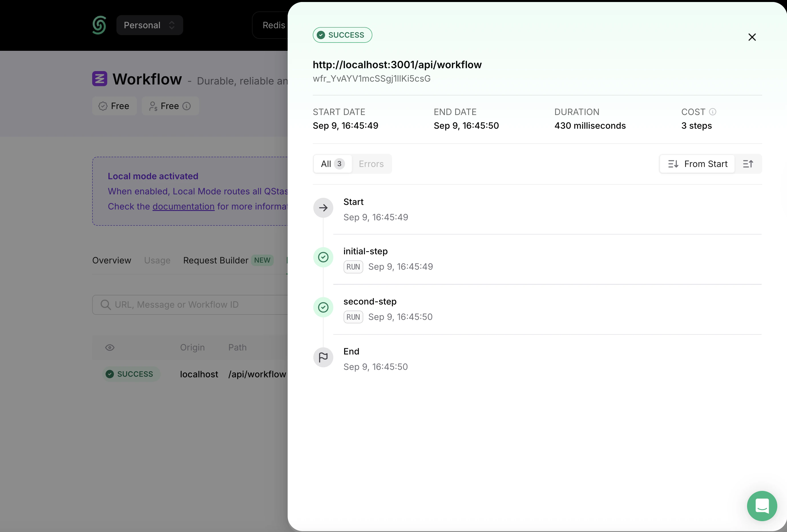The height and width of the screenshot is (532, 787).
Task: Click the Start arrow icon in the timeline
Action: (x=323, y=207)
